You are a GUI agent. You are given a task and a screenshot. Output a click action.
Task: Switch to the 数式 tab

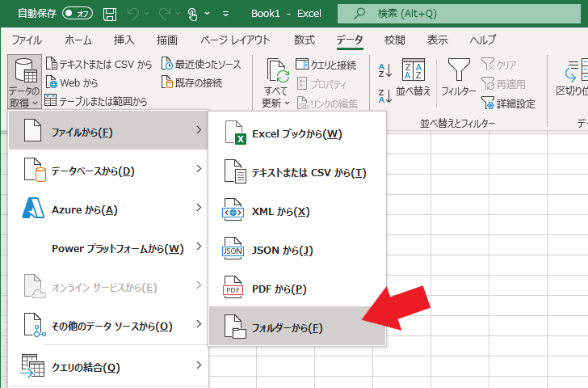click(x=304, y=40)
